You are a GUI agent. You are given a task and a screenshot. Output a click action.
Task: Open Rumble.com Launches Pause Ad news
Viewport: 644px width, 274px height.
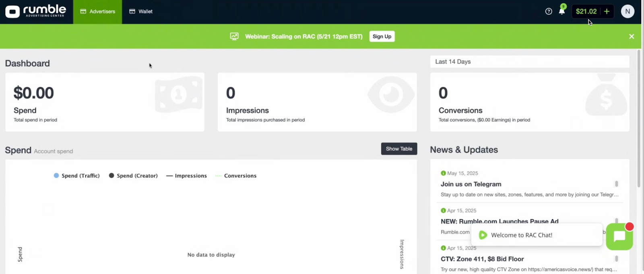[500, 221]
